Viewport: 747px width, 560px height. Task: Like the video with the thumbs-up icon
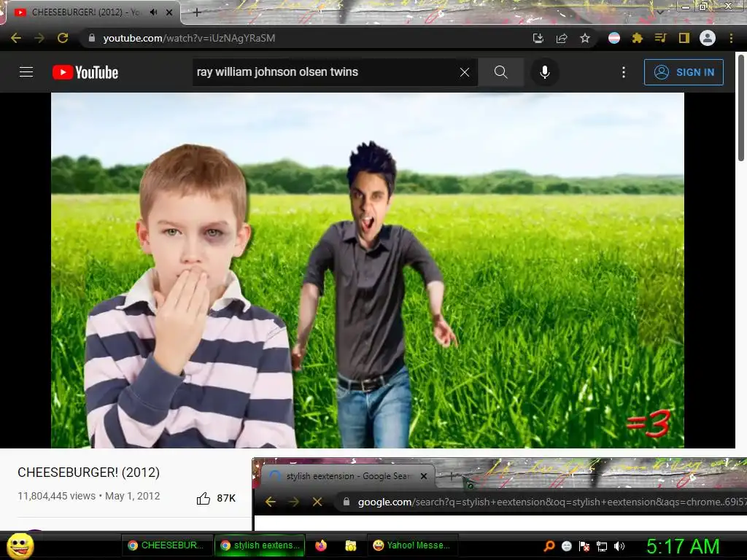click(x=204, y=498)
